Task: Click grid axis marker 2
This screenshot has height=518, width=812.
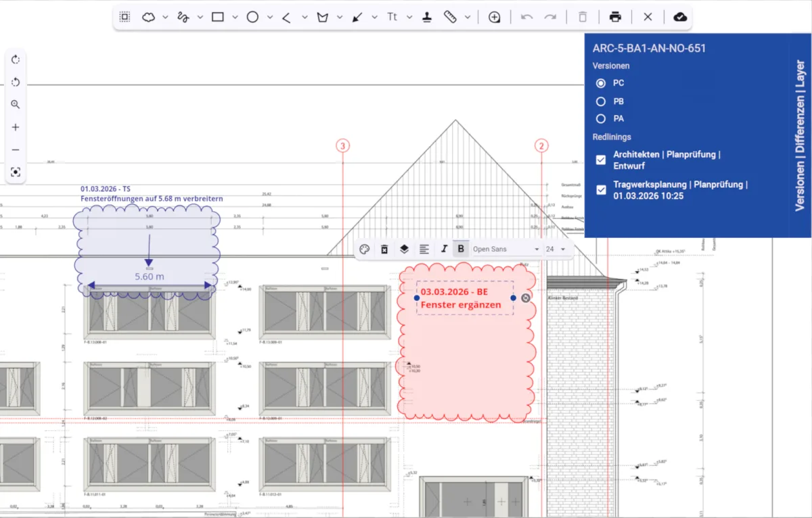Action: coord(541,145)
